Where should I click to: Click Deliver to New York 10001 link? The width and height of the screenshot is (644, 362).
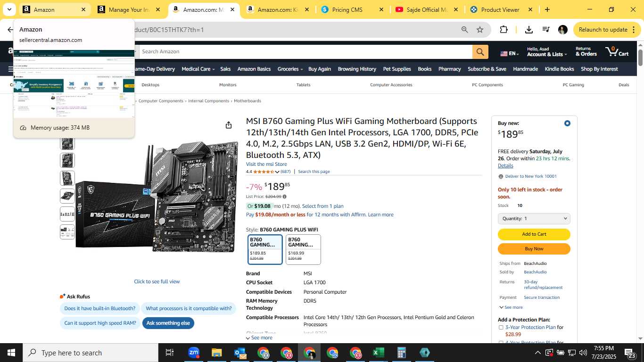(531, 176)
